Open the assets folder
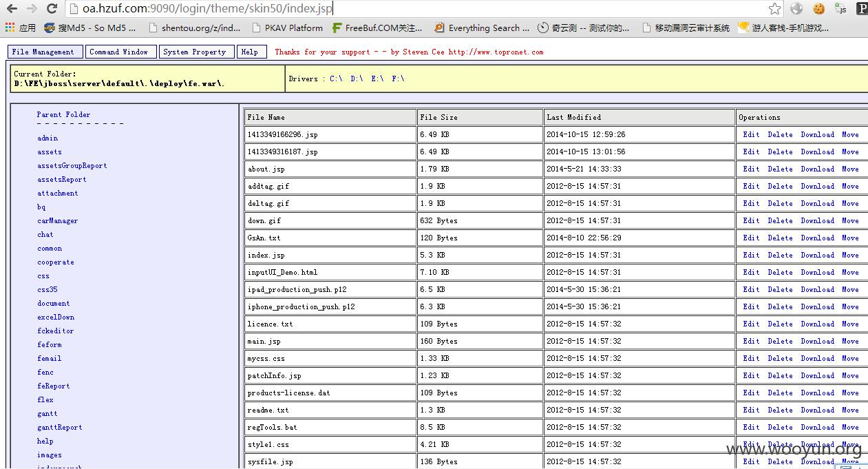The height and width of the screenshot is (469, 868). tap(50, 152)
